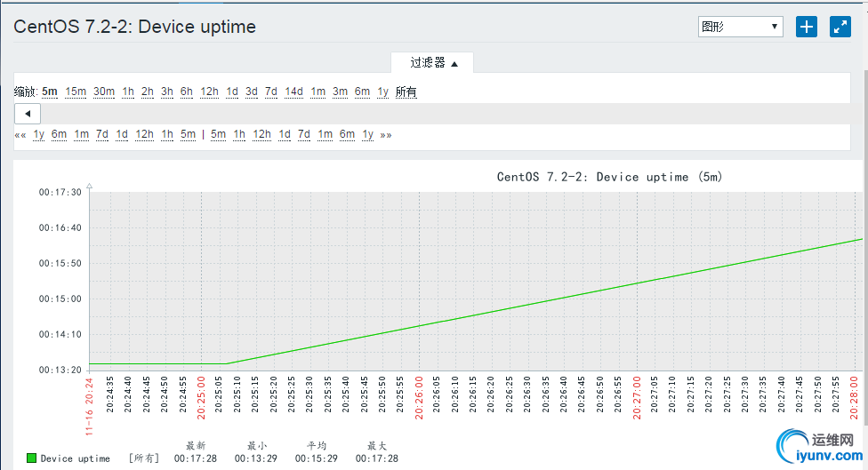
Task: Set zoom to 1y
Action: [383, 92]
